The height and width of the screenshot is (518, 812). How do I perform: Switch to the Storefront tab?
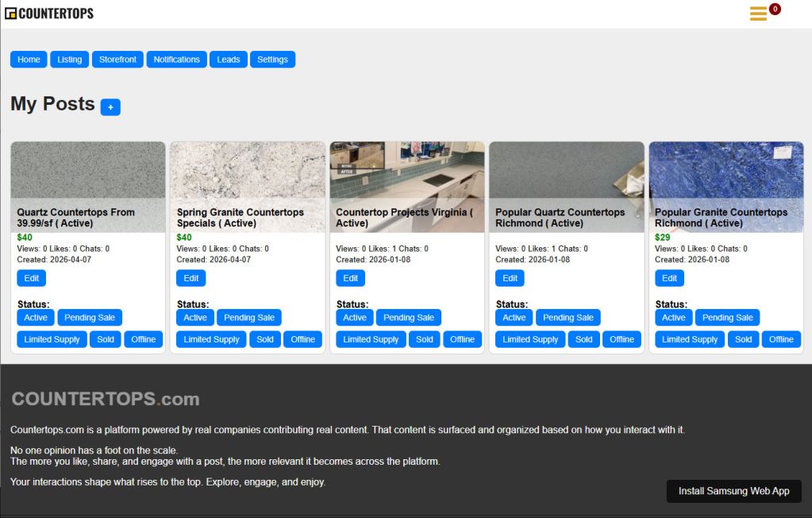117,59
